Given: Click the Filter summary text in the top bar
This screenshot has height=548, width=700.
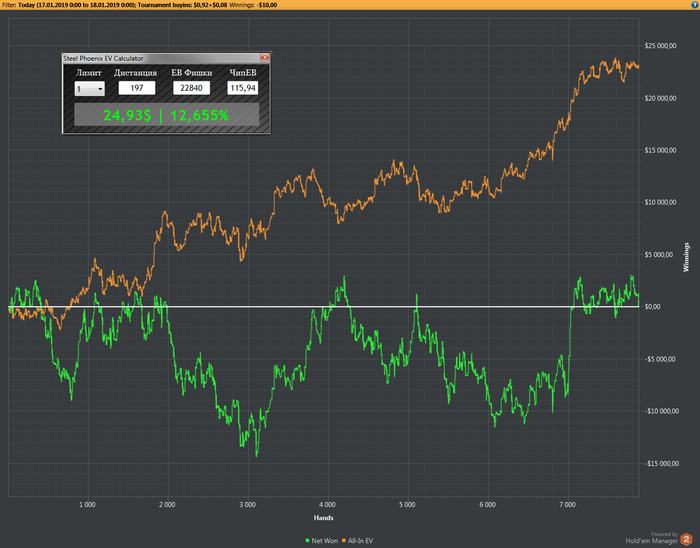Looking at the screenshot, I should pyautogui.click(x=139, y=5).
